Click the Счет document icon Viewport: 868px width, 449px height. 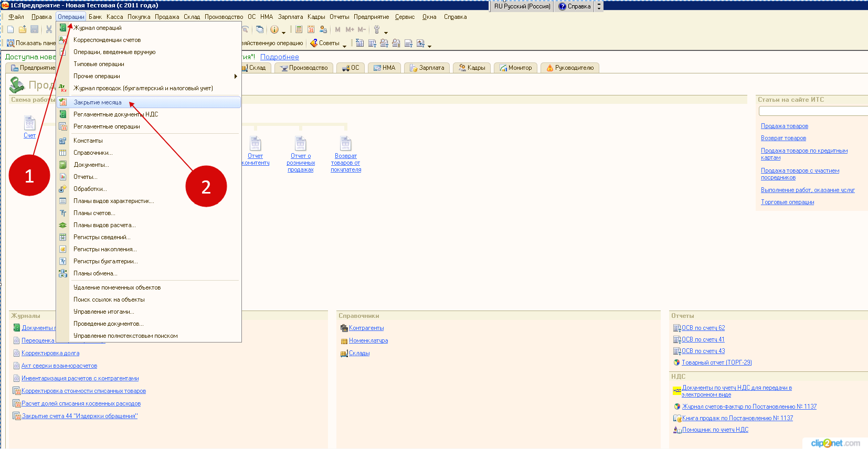29,123
